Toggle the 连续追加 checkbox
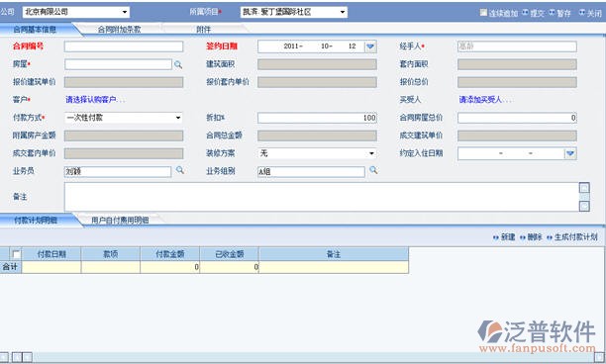Viewport: 606px width, 364px height. tap(483, 12)
